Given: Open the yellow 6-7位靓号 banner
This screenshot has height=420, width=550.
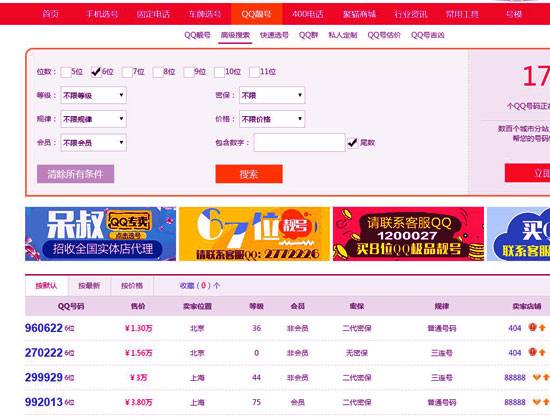Looking at the screenshot, I should 254,234.
